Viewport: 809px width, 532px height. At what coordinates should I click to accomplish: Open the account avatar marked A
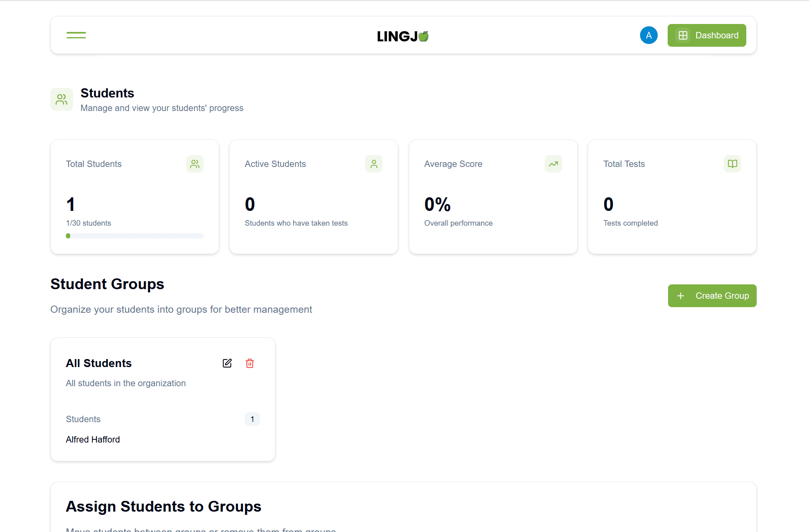point(648,35)
